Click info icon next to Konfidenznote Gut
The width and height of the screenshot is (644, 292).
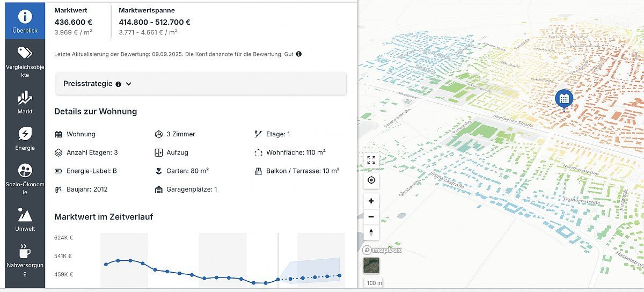299,54
